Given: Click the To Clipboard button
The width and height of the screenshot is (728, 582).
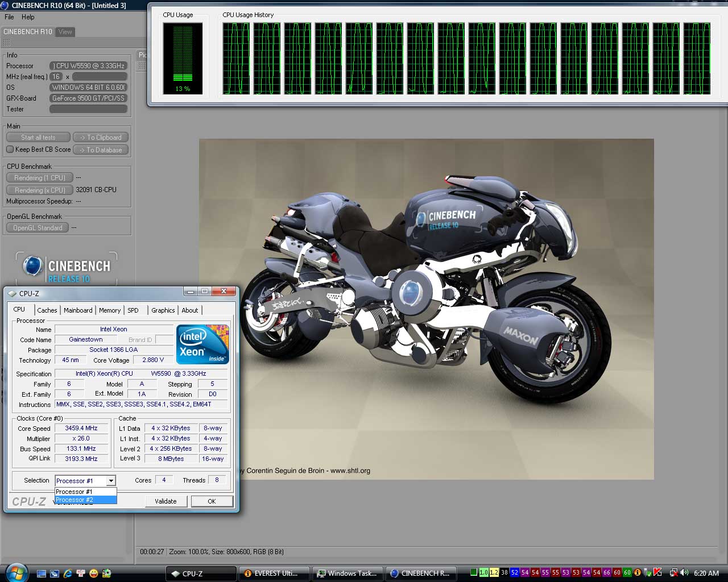Looking at the screenshot, I should tap(101, 138).
